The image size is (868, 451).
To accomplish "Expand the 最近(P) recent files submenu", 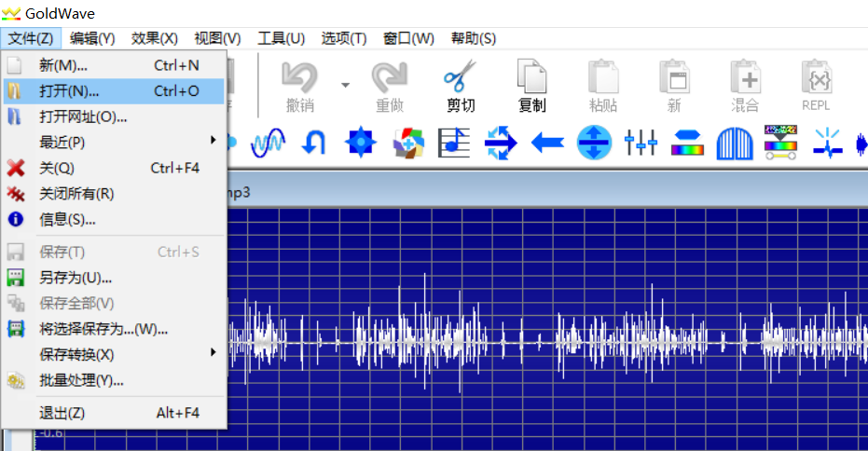I will click(114, 143).
